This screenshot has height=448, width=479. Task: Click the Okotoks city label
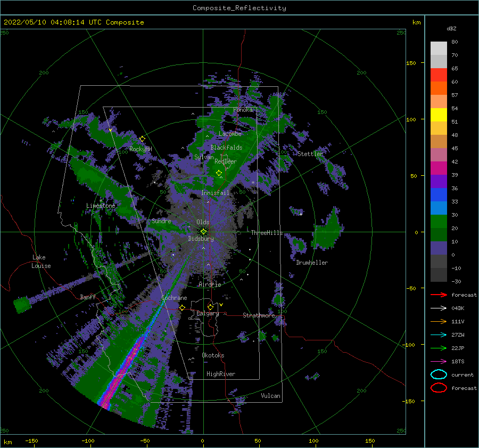click(213, 355)
